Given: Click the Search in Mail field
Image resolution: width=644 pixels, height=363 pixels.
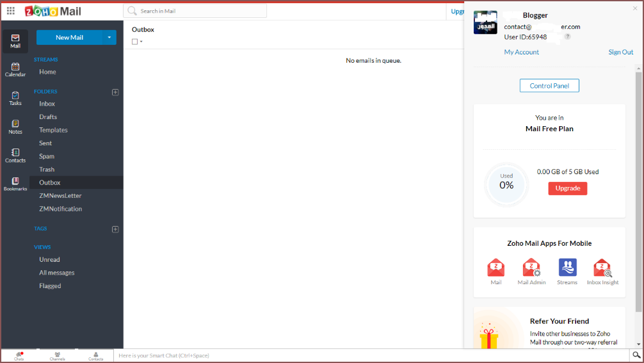Looking at the screenshot, I should (195, 11).
